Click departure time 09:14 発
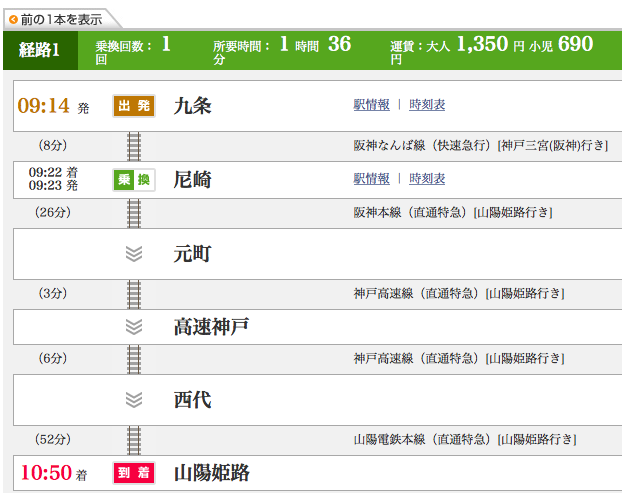 click(53, 106)
